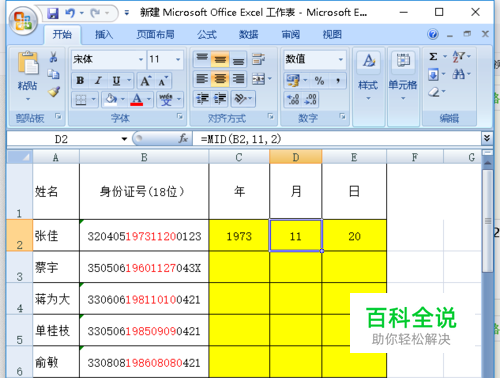Click the Select All corner
The image size is (500, 378).
point(20,157)
